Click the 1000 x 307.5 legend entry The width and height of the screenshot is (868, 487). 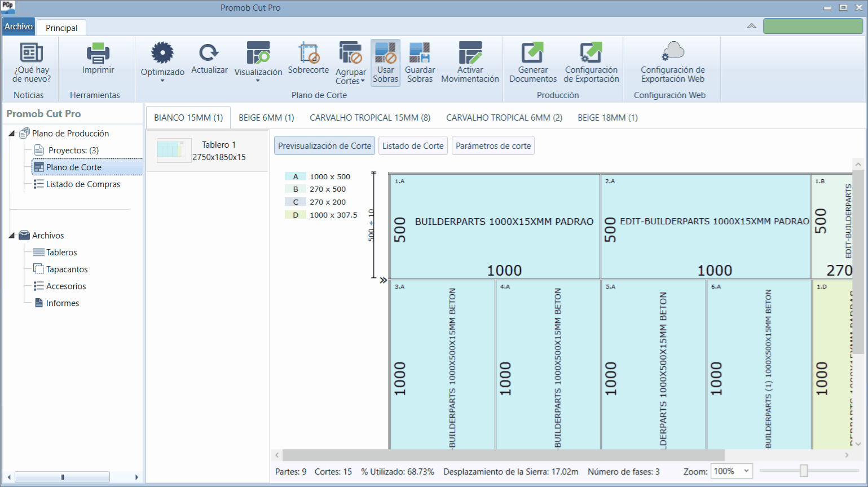coord(333,215)
